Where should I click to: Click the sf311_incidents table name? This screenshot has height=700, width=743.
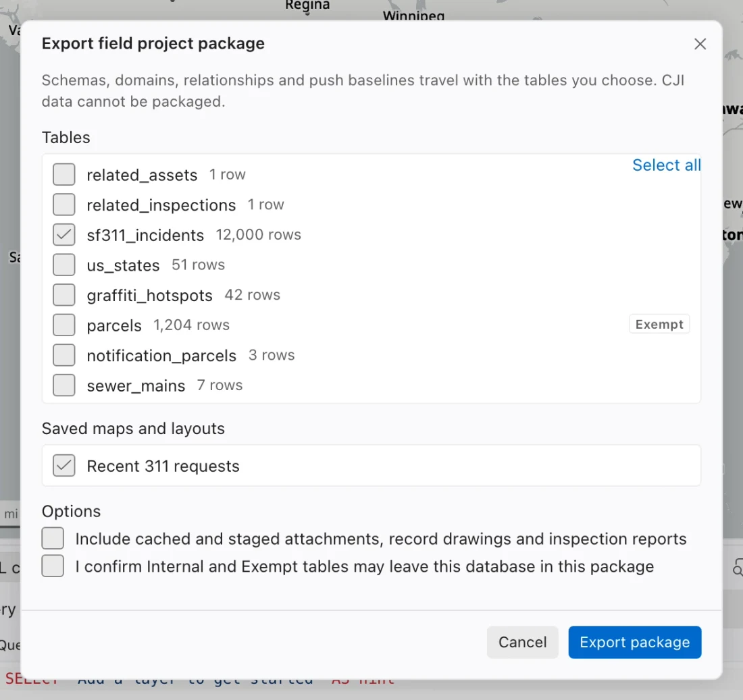[x=145, y=235]
